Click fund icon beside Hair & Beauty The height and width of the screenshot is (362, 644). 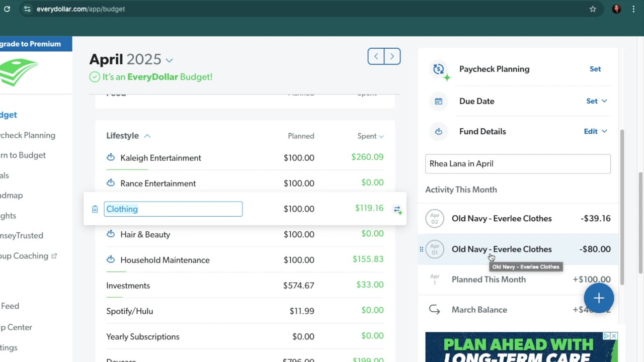tap(111, 234)
